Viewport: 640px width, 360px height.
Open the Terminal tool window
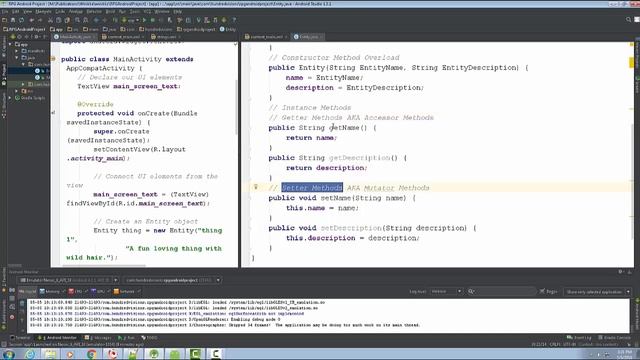(x=21, y=338)
